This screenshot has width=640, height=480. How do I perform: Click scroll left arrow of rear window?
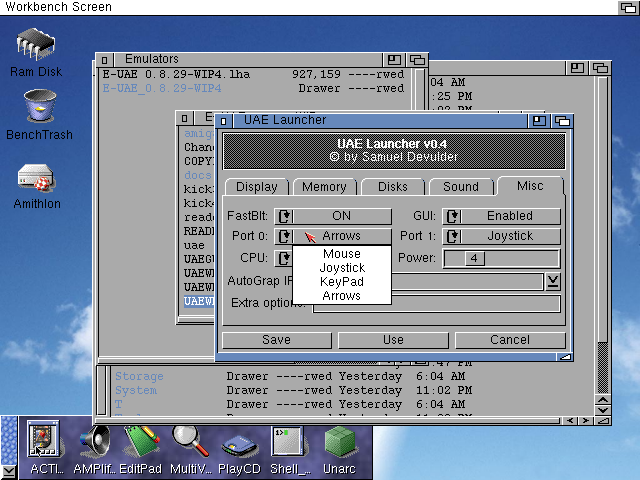point(570,421)
